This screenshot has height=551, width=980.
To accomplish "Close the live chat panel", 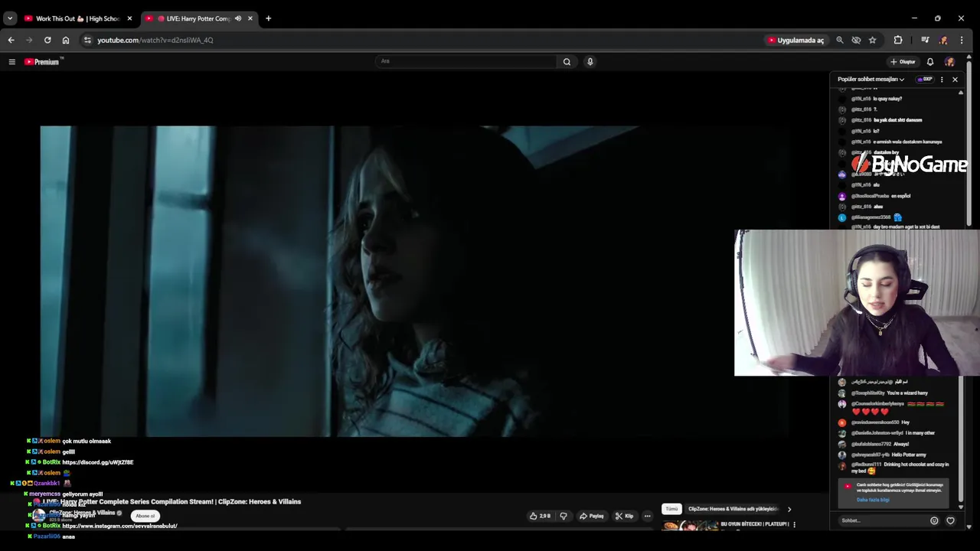I will [955, 80].
